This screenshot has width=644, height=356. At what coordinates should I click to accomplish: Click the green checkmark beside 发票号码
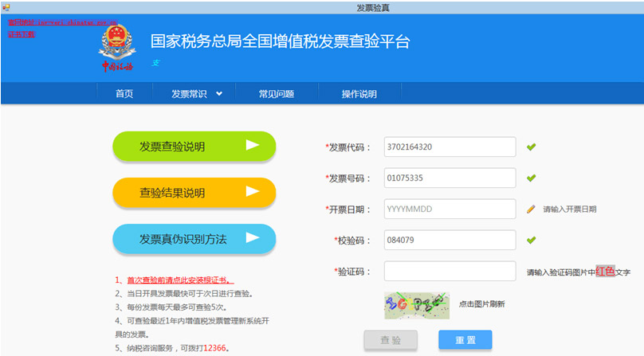pyautogui.click(x=531, y=178)
